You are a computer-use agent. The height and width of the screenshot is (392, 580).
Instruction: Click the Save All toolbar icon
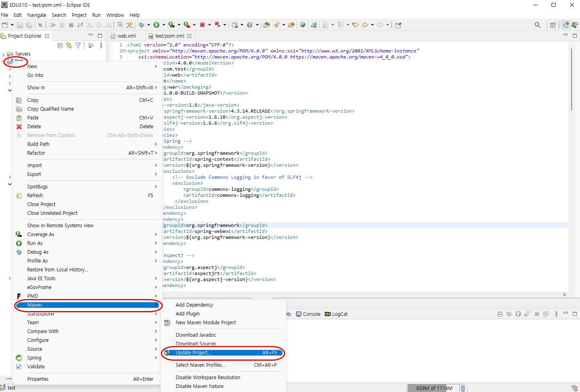pyautogui.click(x=29, y=25)
